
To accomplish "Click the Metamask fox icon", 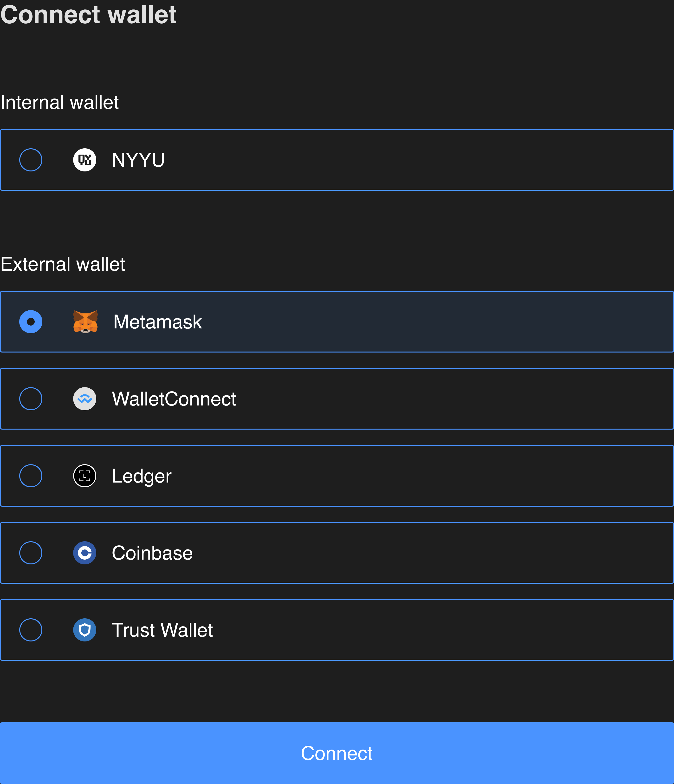I will coord(85,322).
